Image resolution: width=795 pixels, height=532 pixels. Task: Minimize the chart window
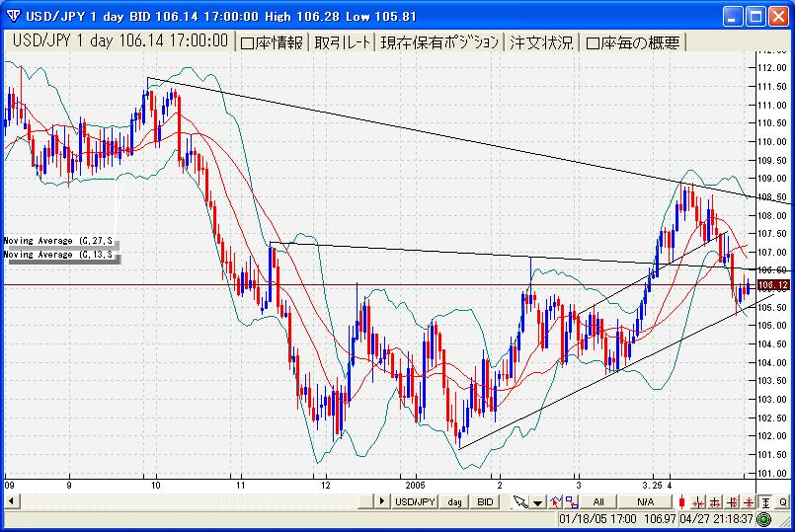732,17
